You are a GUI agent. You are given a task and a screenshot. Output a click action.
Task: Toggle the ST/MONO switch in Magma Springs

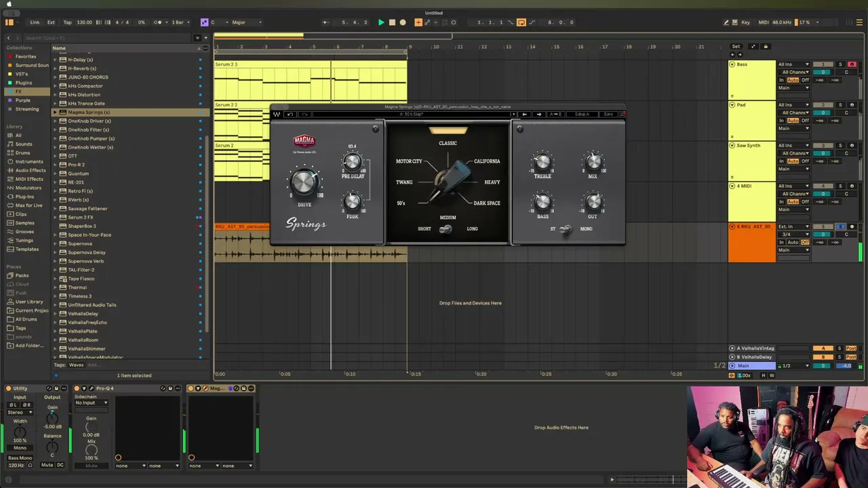coord(566,229)
